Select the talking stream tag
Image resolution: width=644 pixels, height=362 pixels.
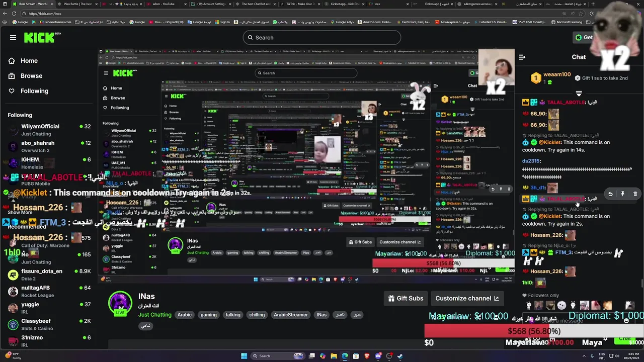[x=233, y=315]
